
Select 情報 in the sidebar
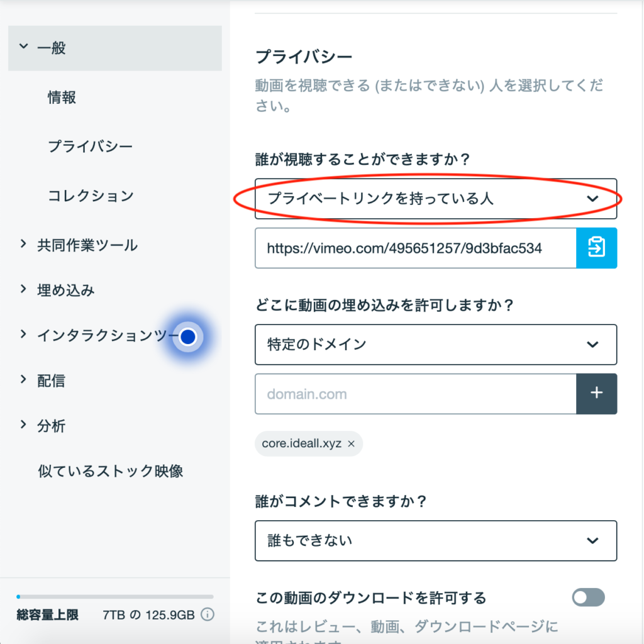coord(62,97)
